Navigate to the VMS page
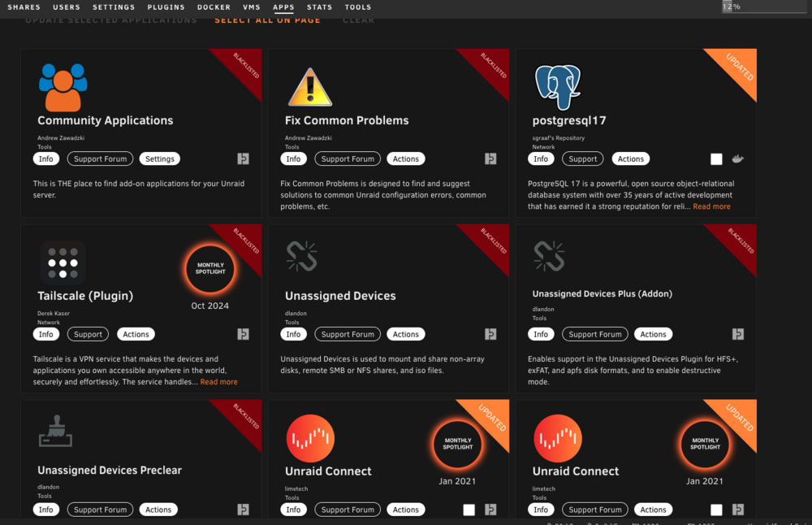 tap(251, 7)
